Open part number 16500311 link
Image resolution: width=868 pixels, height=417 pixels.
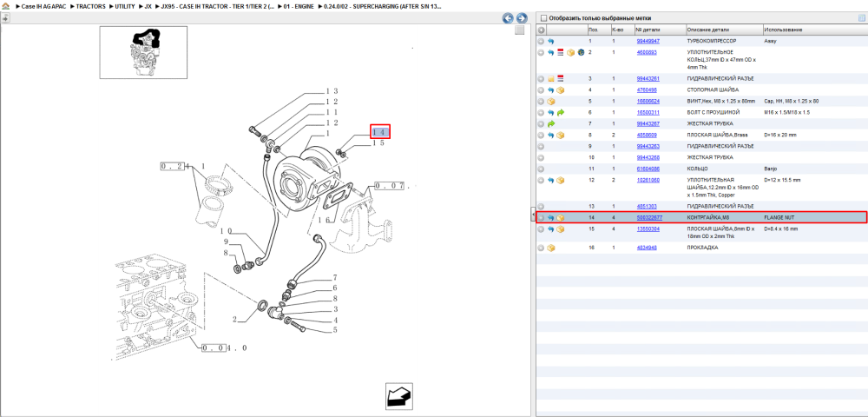tap(648, 112)
